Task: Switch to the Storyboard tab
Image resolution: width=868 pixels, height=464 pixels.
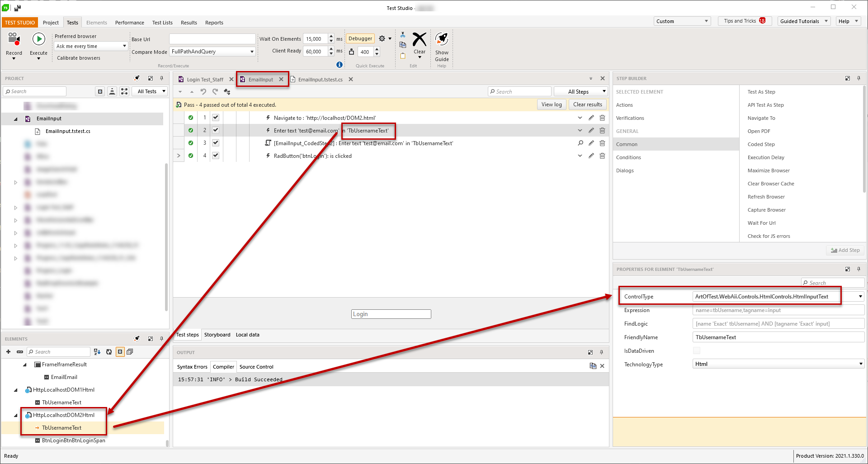Action: pos(217,335)
